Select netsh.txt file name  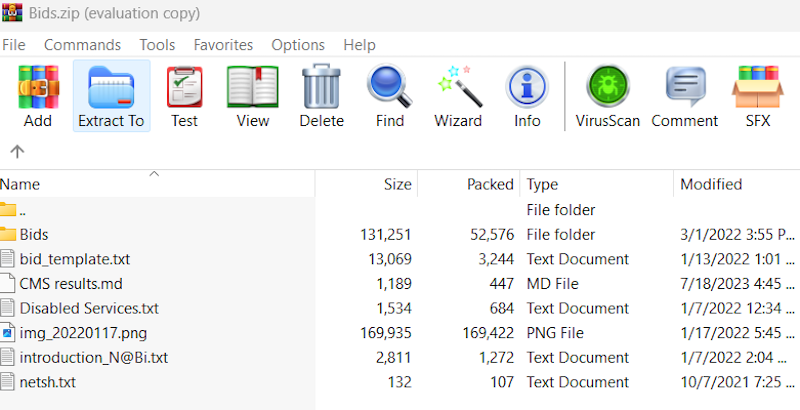click(x=47, y=382)
